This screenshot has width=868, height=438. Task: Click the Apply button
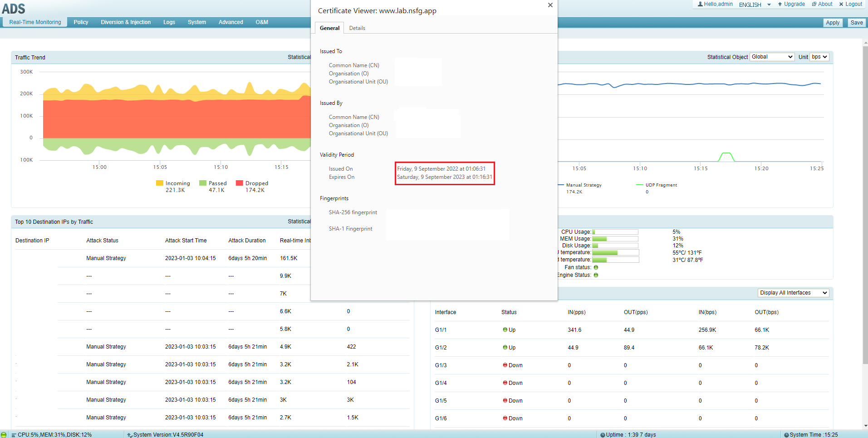click(x=833, y=23)
